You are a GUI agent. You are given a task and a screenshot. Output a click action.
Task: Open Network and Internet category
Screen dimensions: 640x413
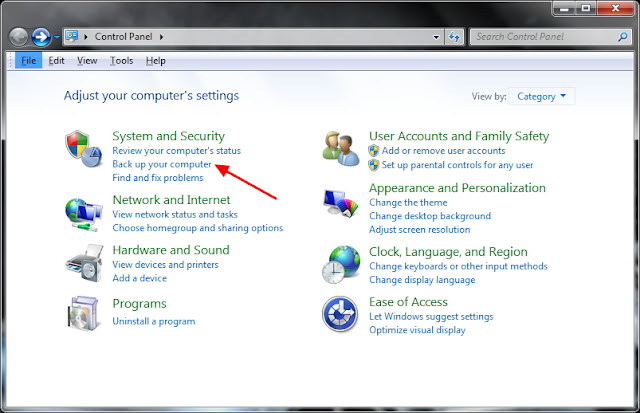[x=171, y=200]
